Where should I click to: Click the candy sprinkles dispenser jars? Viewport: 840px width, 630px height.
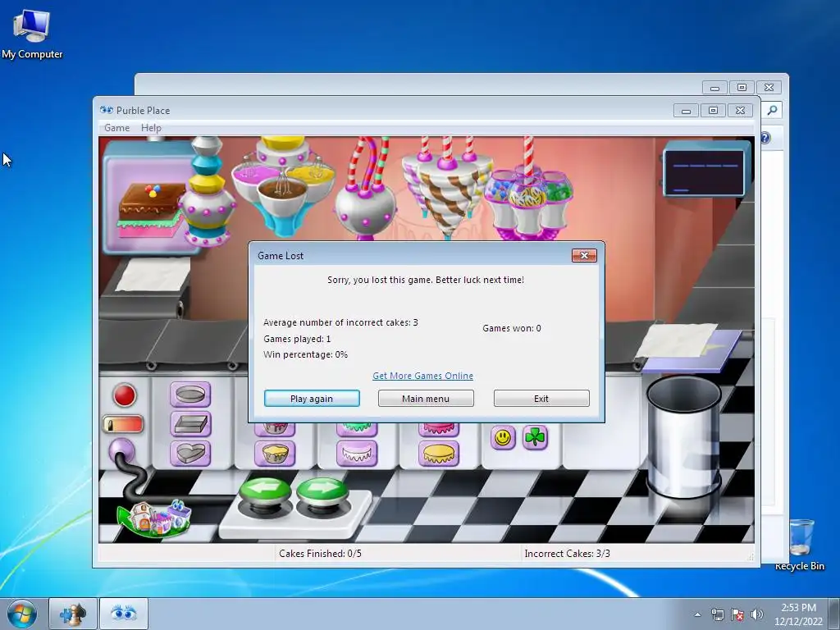(x=529, y=203)
